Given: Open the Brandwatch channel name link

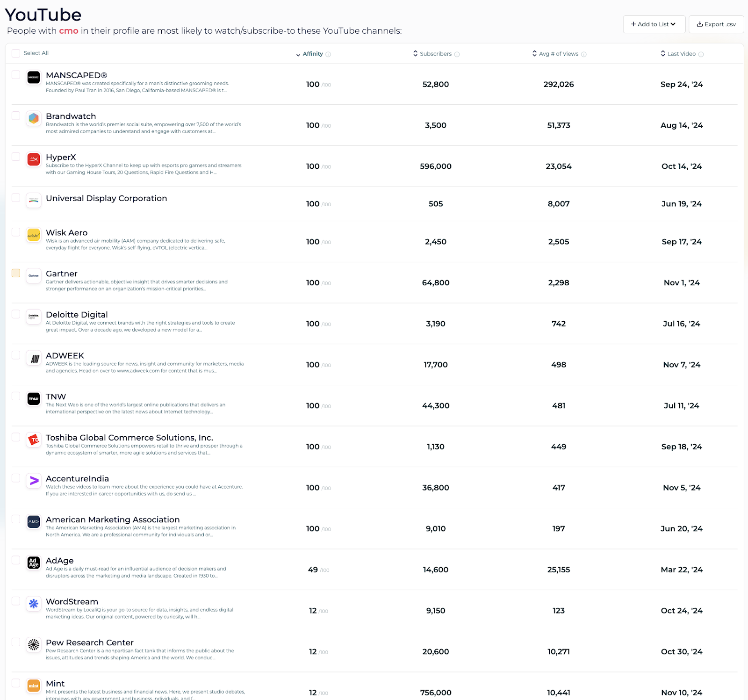Looking at the screenshot, I should pyautogui.click(x=71, y=116).
